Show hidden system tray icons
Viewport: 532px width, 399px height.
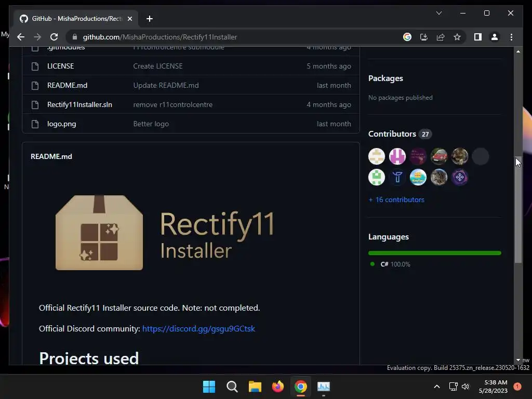437,387
